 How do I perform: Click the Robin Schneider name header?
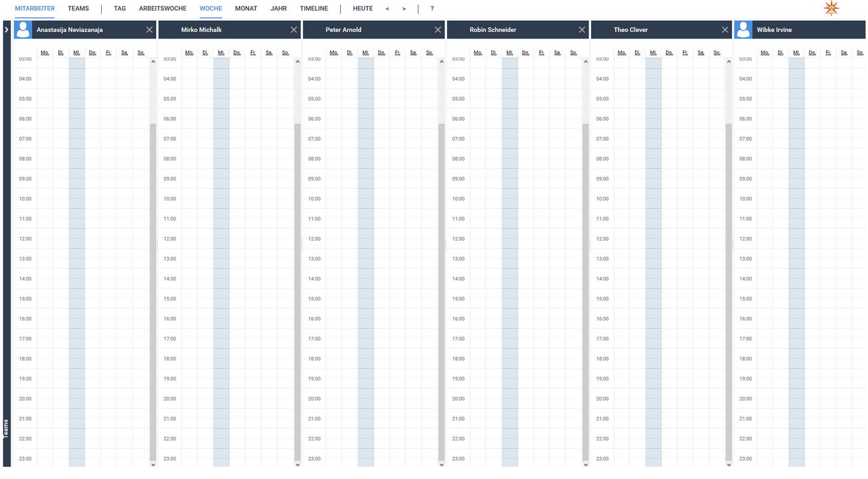tap(493, 30)
